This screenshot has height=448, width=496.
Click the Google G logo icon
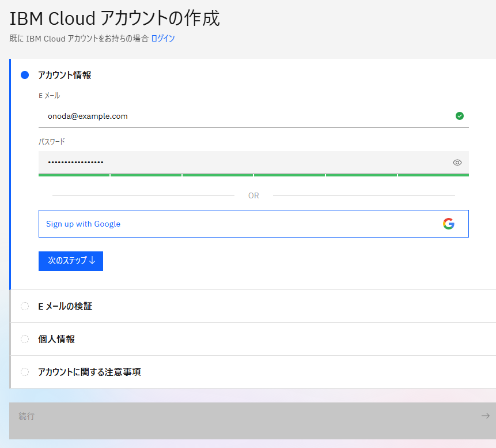[448, 224]
